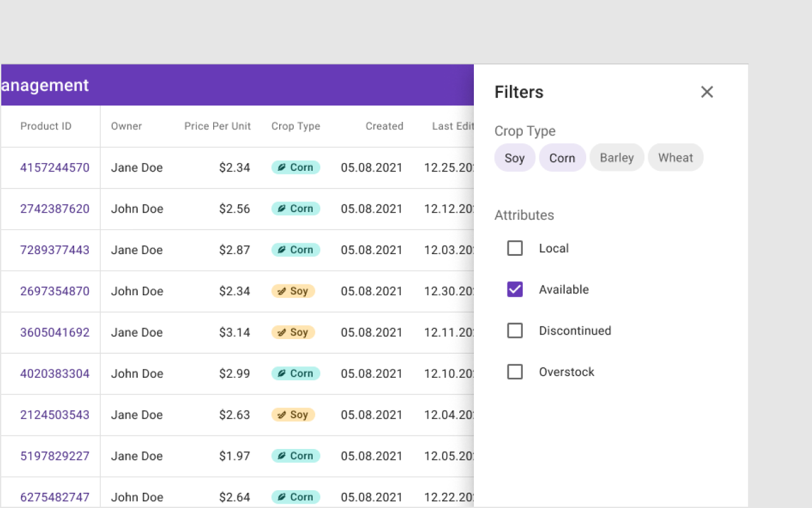The height and width of the screenshot is (508, 812).
Task: Open product 6275482747 link
Action: point(55,497)
